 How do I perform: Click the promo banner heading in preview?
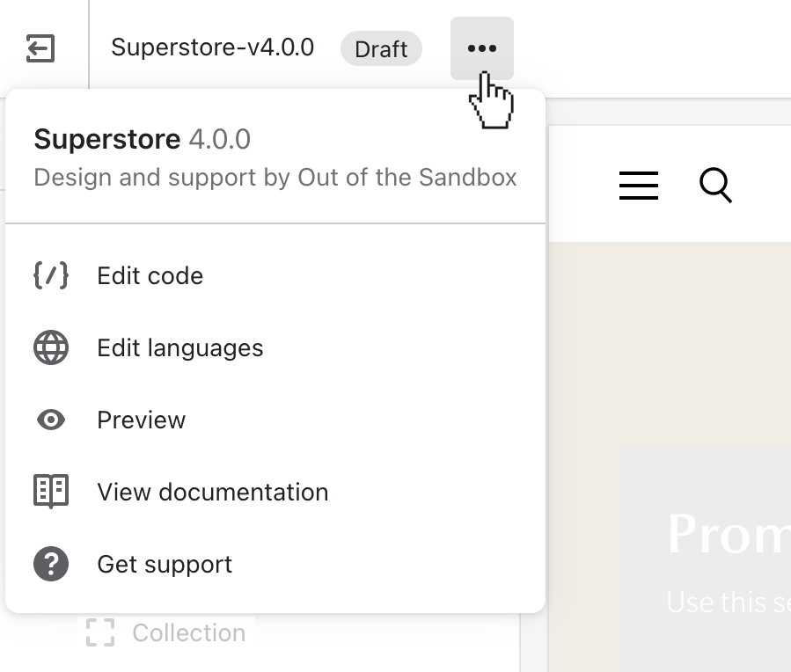pyautogui.click(x=728, y=533)
